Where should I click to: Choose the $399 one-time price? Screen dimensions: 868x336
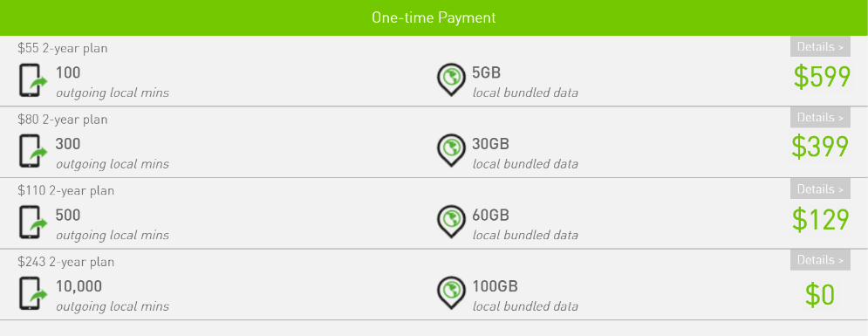[820, 147]
